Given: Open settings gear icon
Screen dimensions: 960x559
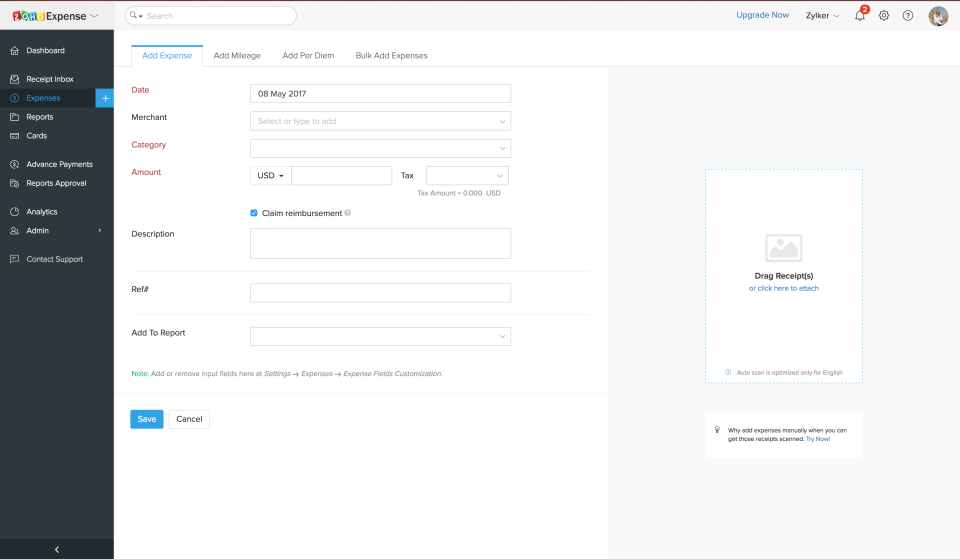Looking at the screenshot, I should 884,16.
